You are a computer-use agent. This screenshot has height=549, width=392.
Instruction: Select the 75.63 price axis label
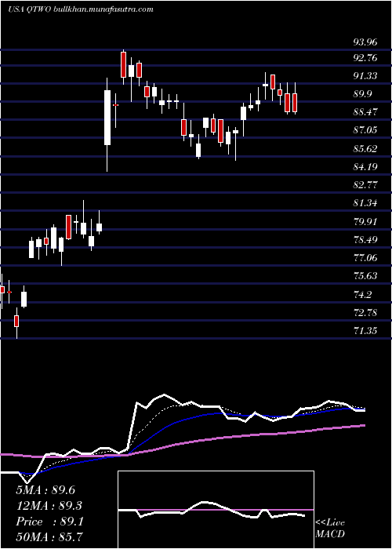pos(365,276)
